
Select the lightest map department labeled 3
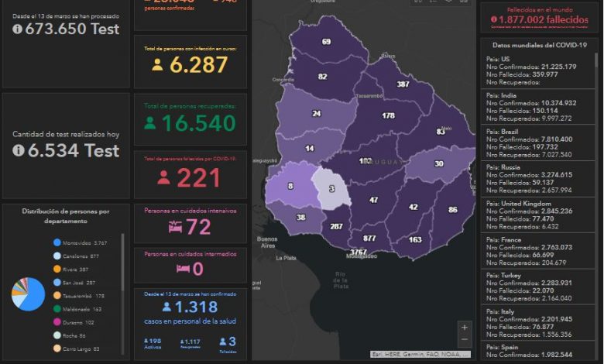pyautogui.click(x=331, y=189)
